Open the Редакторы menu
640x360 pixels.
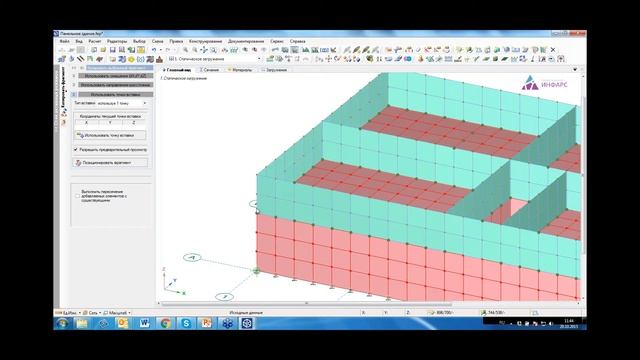click(x=117, y=41)
